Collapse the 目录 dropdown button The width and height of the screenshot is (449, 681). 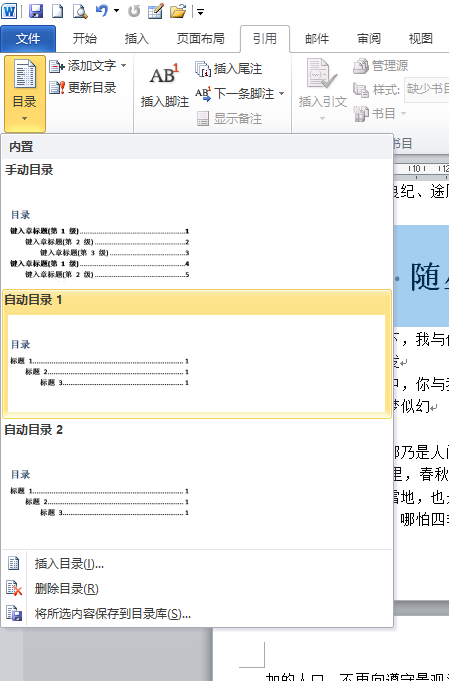pyautogui.click(x=25, y=93)
